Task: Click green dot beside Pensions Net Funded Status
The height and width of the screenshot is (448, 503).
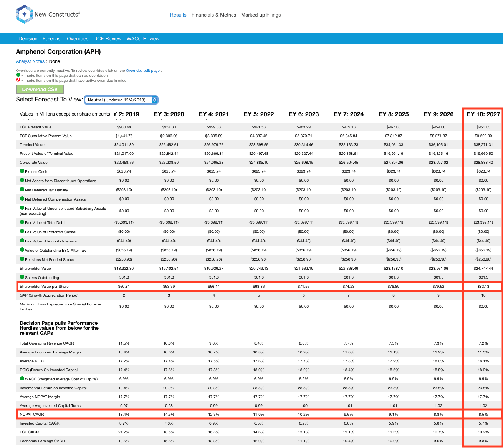Action: pos(22,259)
